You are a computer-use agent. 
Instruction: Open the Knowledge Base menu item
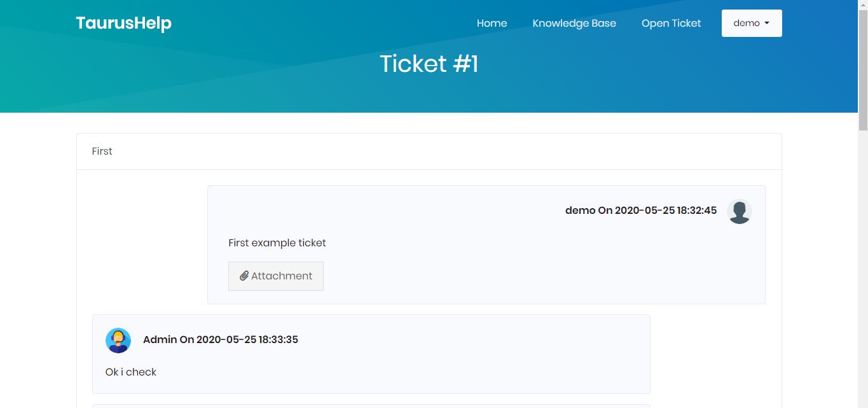tap(574, 24)
